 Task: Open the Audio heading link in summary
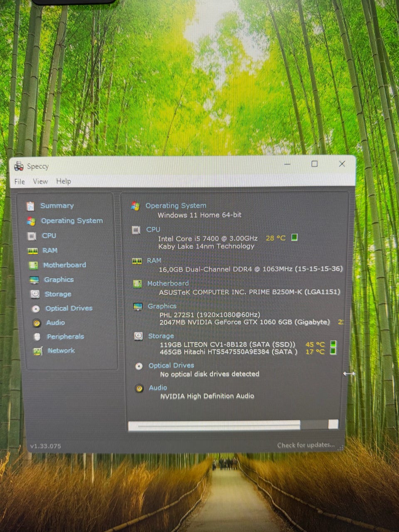click(158, 388)
